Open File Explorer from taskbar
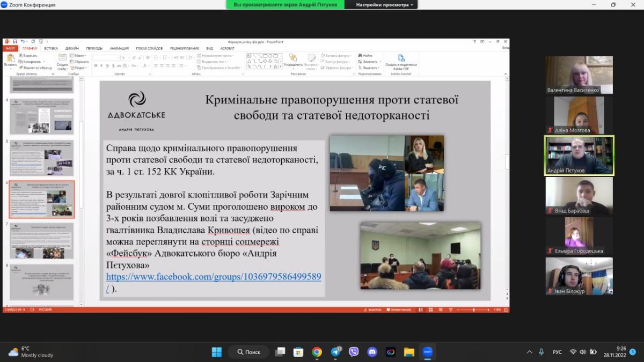Screen dimensions: 644x362 tap(409, 352)
